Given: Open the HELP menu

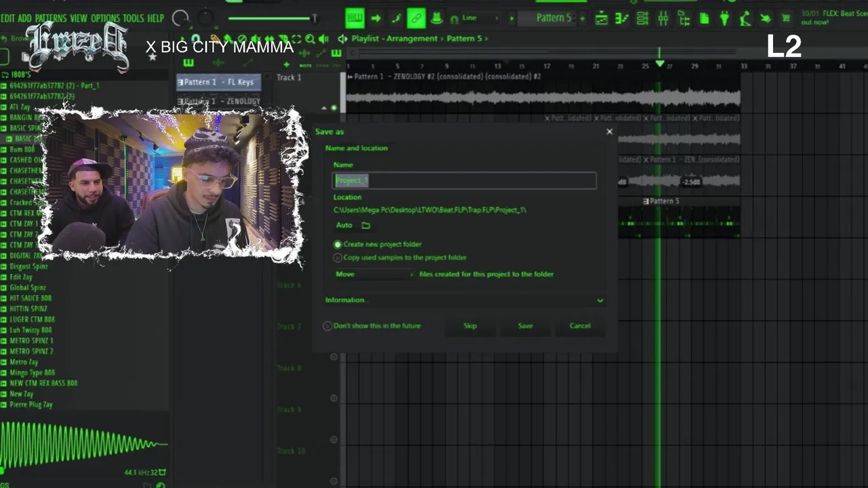Looking at the screenshot, I should pos(155,18).
